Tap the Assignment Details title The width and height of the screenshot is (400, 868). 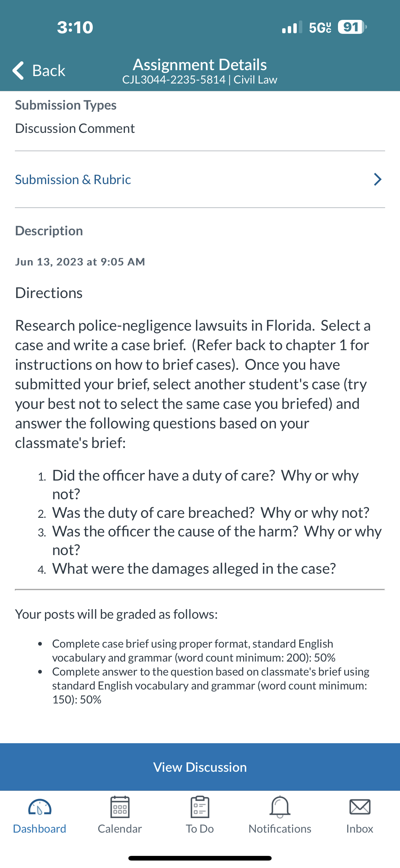tap(200, 64)
